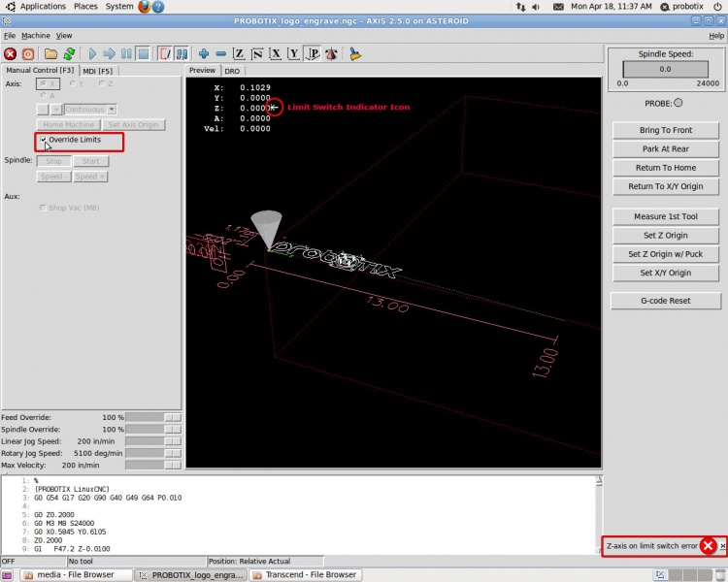Clear live plot with the broom icon
Viewport: 728px width, 582px height.
point(355,54)
